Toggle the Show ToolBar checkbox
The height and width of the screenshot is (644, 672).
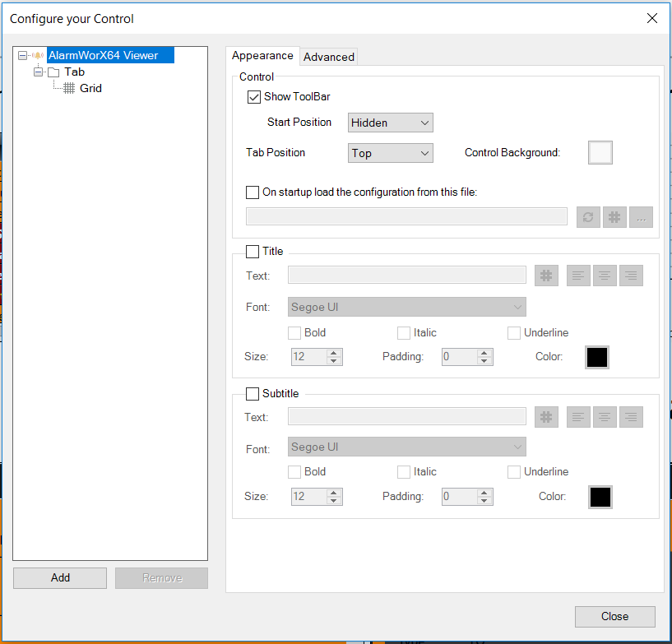click(x=253, y=97)
